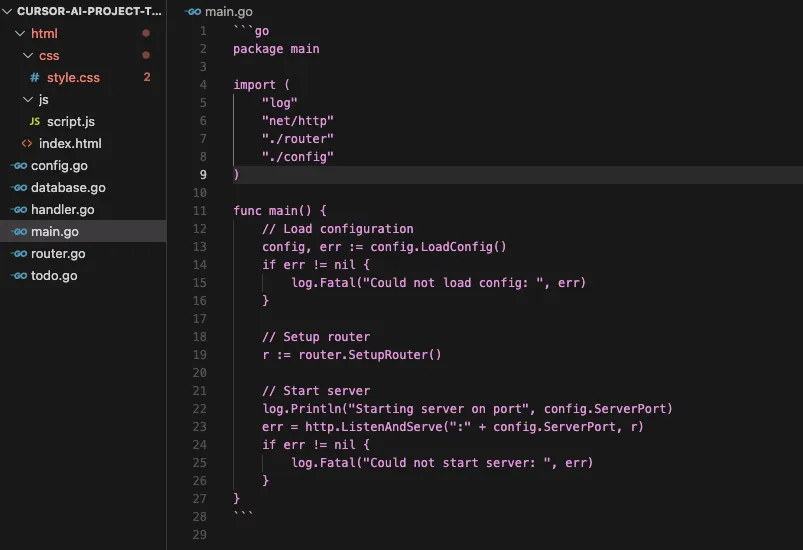This screenshot has width=803, height=550.
Task: Click line number 11 in gutter
Action: coord(200,210)
